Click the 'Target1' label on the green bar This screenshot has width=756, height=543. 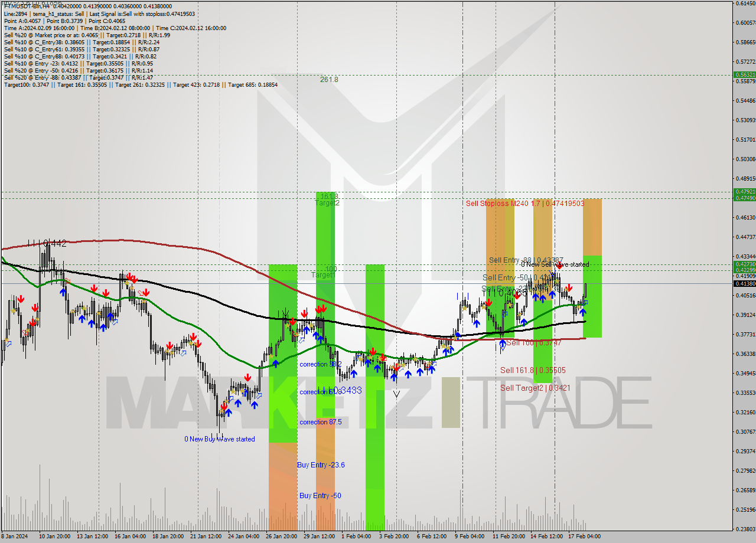tap(323, 275)
